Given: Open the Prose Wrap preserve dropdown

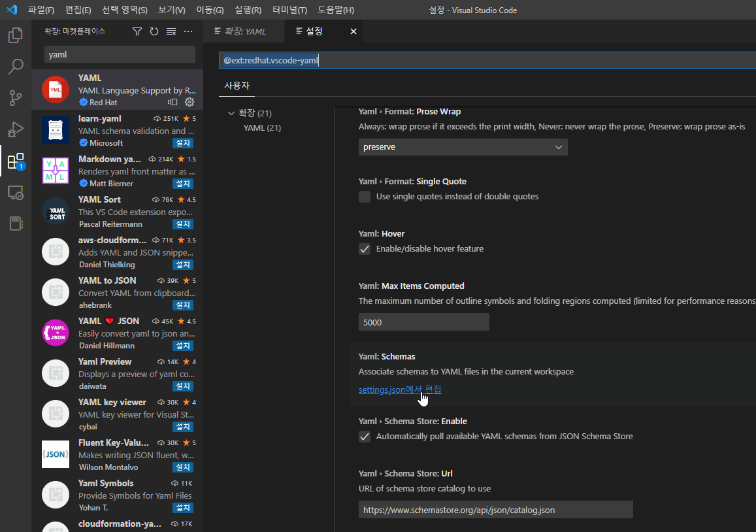Looking at the screenshot, I should click(463, 147).
